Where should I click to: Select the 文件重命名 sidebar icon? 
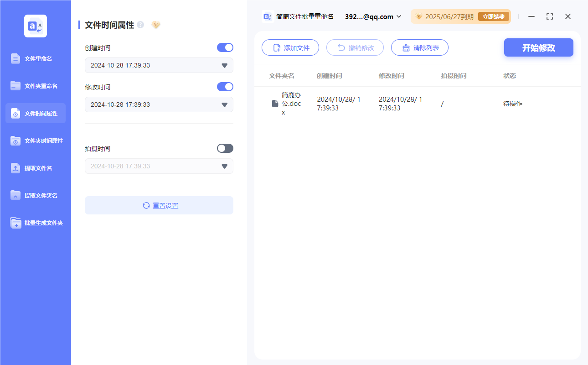point(35,58)
